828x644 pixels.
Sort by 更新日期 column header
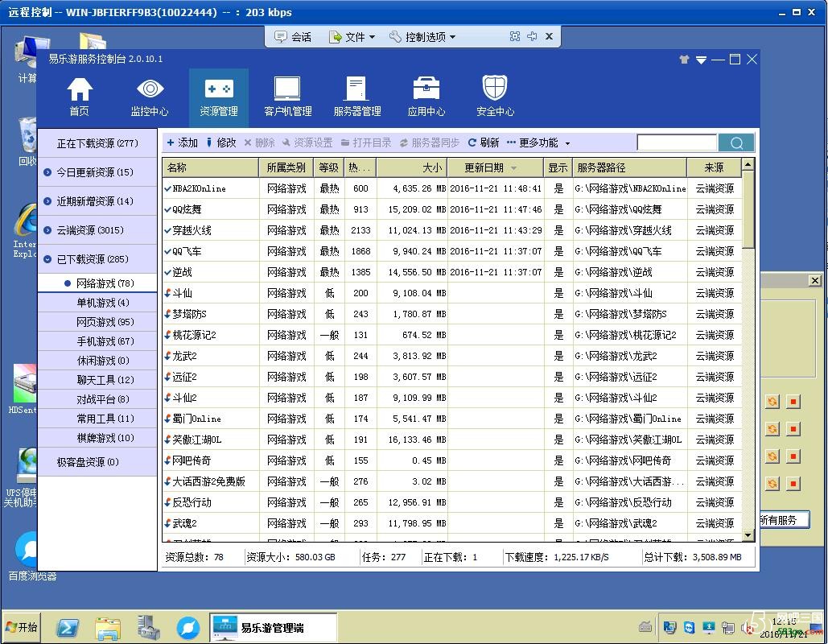(496, 167)
